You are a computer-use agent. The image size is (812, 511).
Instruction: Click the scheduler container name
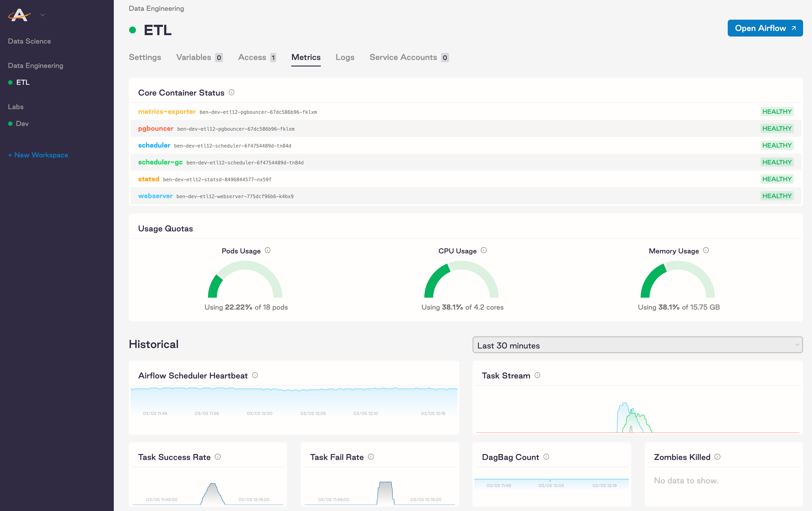154,145
